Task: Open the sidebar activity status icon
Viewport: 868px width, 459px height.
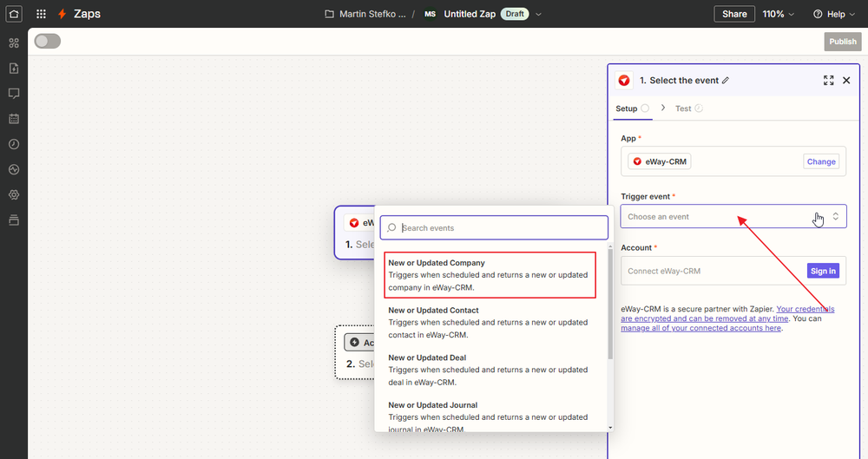Action: click(14, 169)
